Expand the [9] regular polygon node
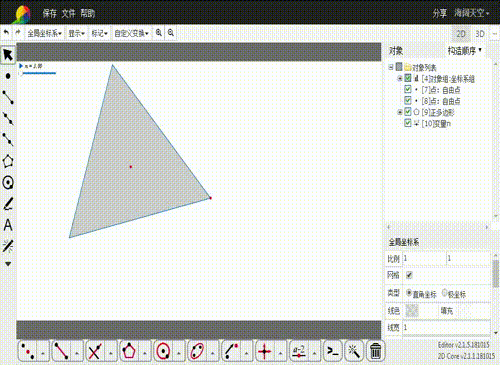 [400, 112]
